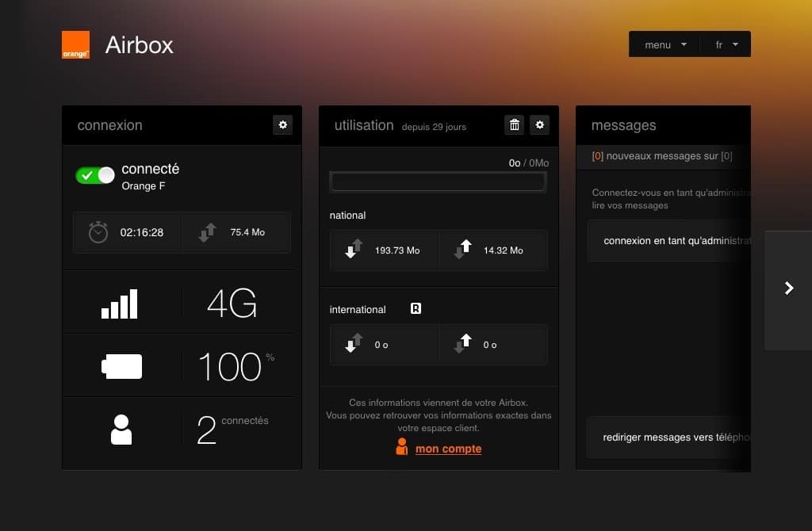Screen dimensions: 812x531
Task: Click the battery status icon
Action: [x=121, y=365]
